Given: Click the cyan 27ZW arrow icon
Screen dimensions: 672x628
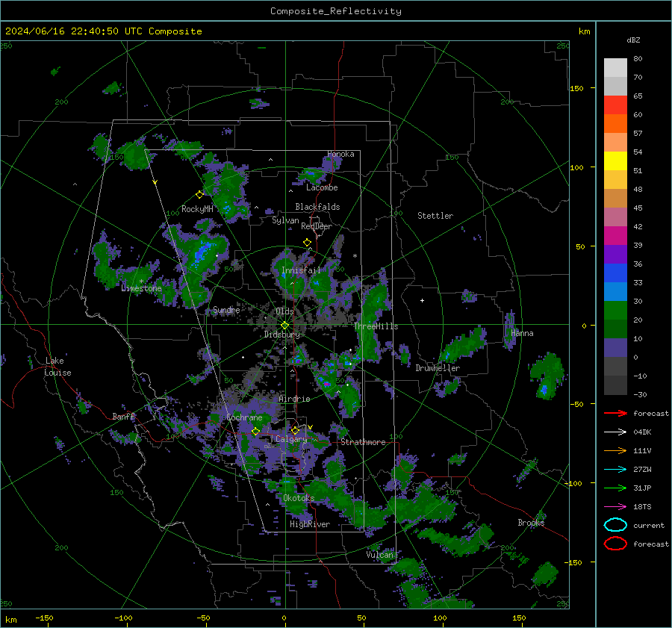Looking at the screenshot, I should 615,470.
